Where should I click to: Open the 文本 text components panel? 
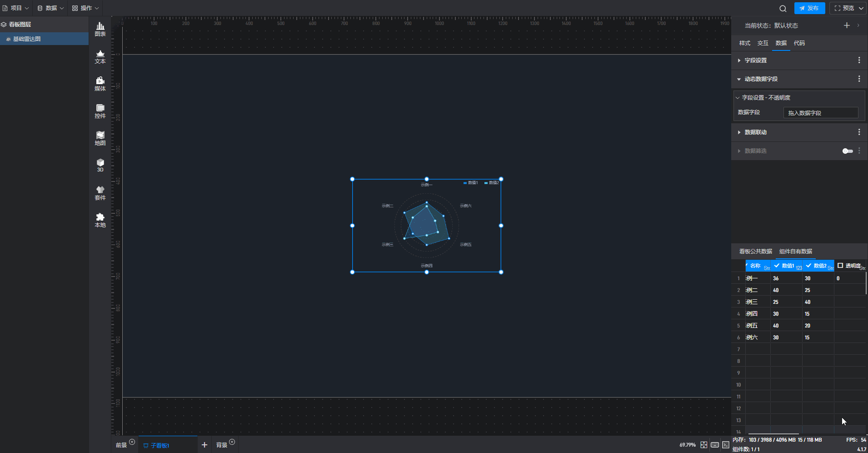pyautogui.click(x=100, y=56)
